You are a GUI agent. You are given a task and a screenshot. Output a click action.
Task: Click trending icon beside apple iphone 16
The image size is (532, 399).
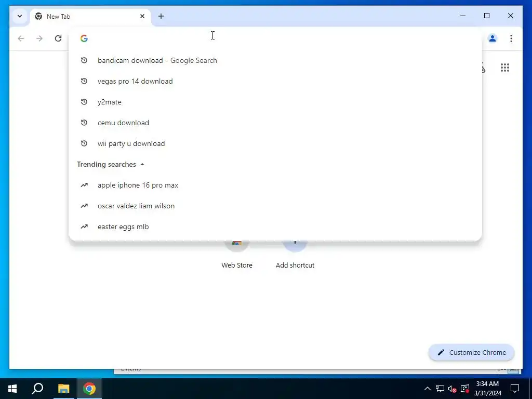84,185
